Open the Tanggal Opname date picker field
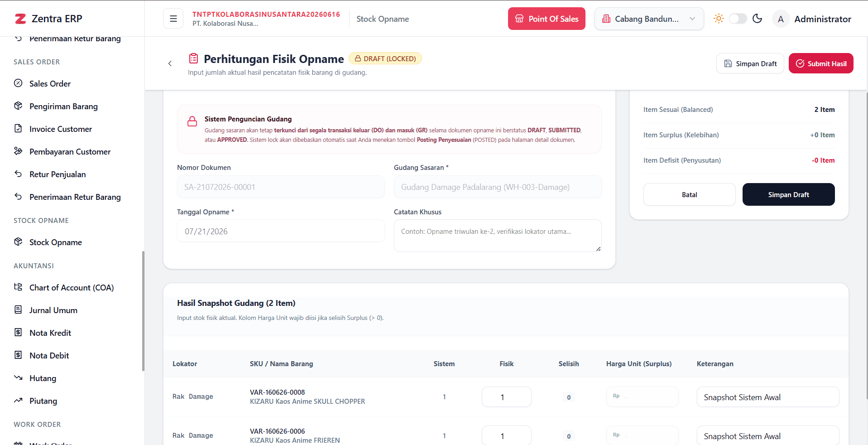Screen dimensions: 868x445 pos(281,231)
